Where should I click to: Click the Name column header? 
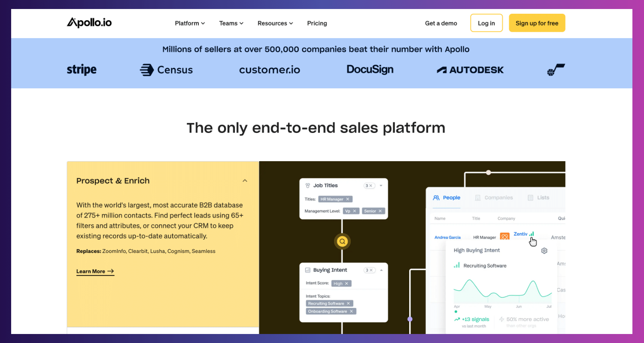(440, 218)
